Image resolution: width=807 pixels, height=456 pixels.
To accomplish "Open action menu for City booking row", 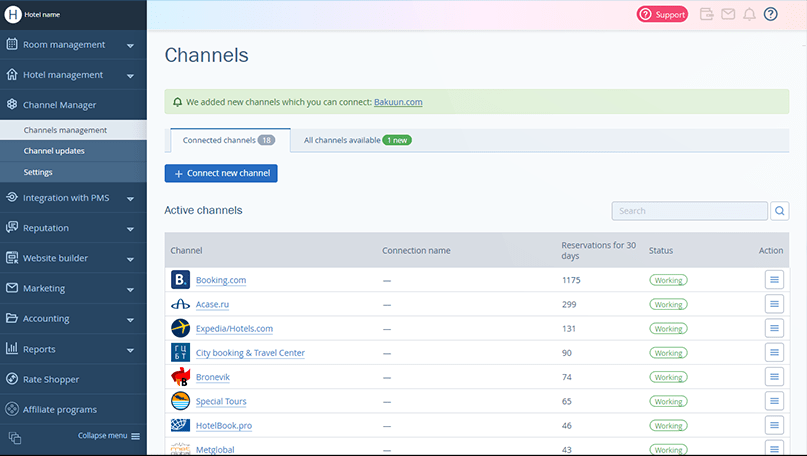I will 774,353.
